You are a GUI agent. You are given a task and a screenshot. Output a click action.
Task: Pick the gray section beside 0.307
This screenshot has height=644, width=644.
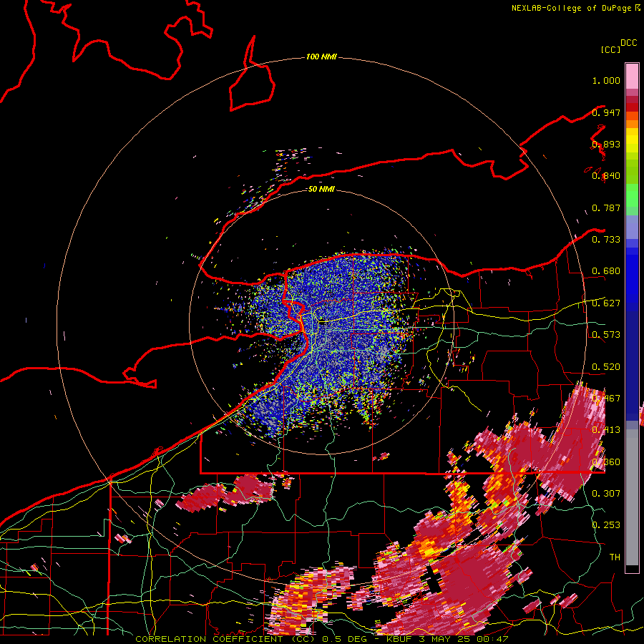632,497
